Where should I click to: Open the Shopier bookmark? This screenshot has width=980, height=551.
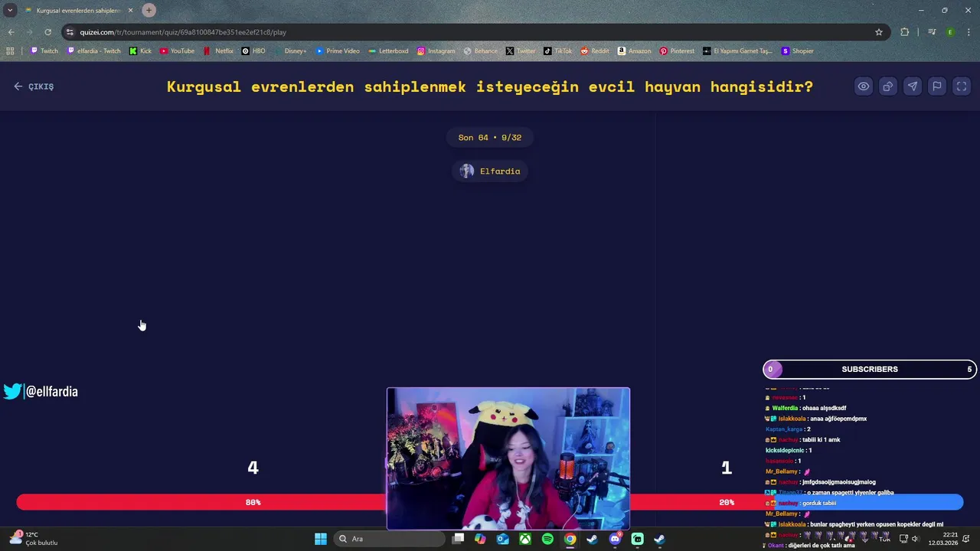[x=798, y=51]
